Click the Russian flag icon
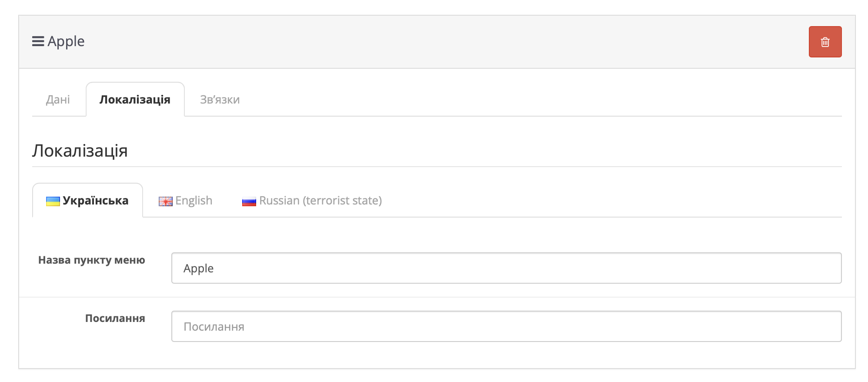This screenshot has height=382, width=868. coord(249,201)
